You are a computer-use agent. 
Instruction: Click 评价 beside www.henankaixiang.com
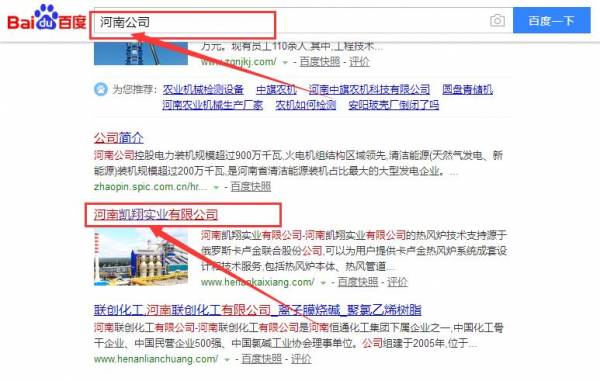coord(397,282)
